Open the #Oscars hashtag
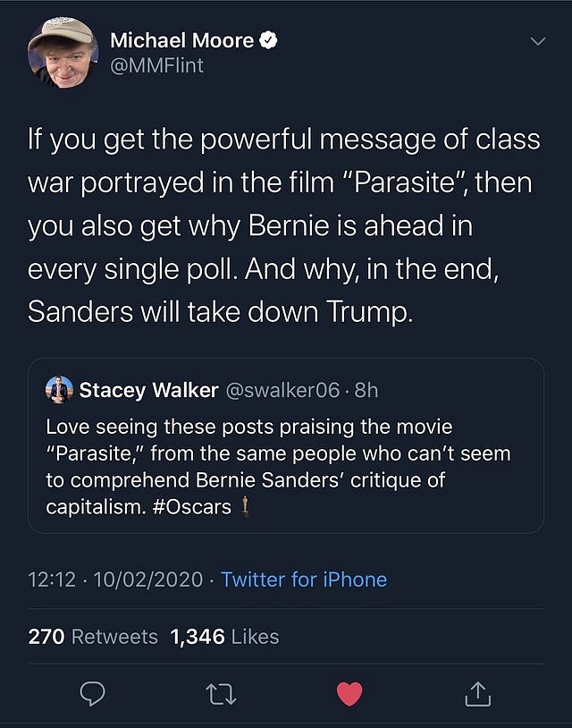The width and height of the screenshot is (572, 728). click(189, 507)
